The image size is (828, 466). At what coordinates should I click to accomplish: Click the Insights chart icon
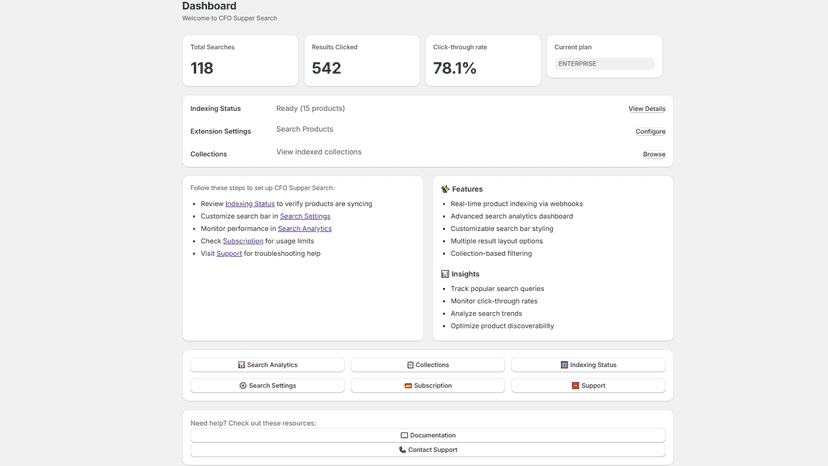[445, 274]
